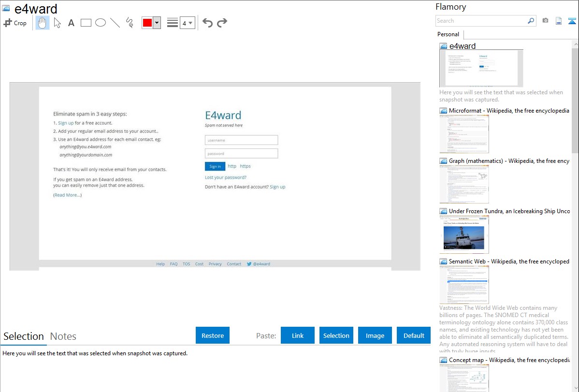The image size is (579, 392).
Task: Click the e4ward title in snapshot list
Action: point(463,46)
